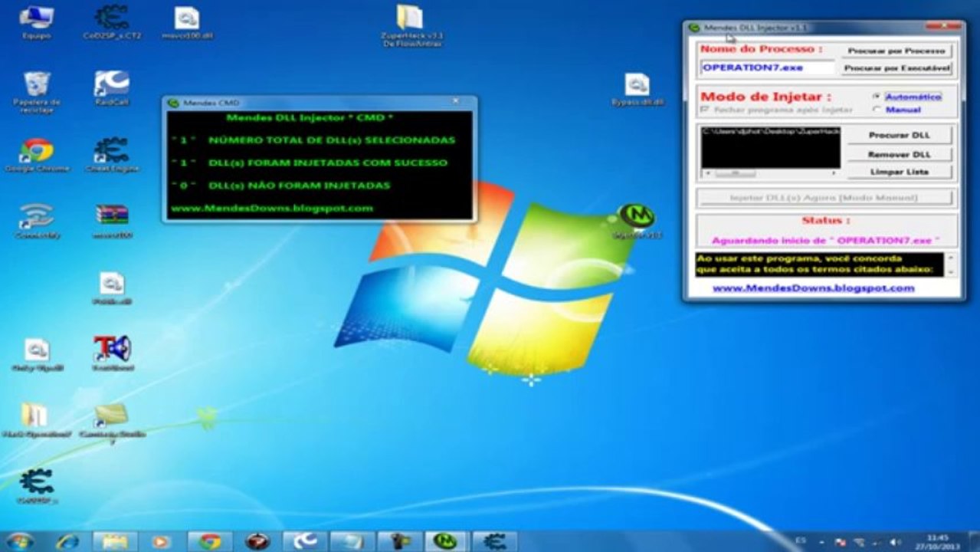Open MendesDowns link in Mendes CMD window
This screenshot has height=552, width=980.
[272, 208]
